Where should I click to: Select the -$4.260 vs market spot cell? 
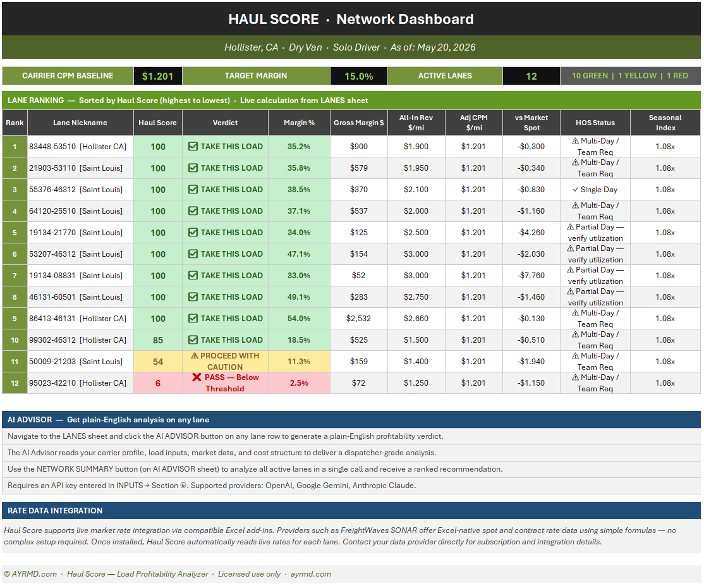coord(531,233)
